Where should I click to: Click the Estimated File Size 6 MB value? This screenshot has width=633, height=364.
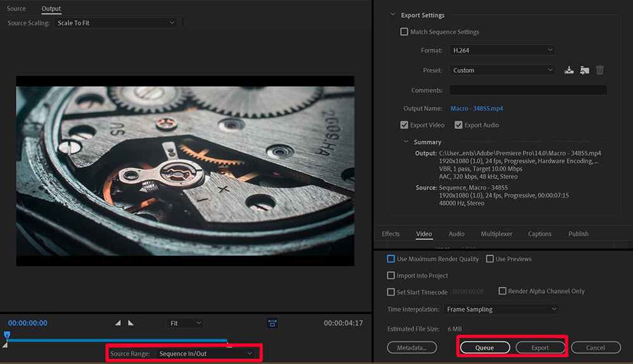pyautogui.click(x=454, y=329)
